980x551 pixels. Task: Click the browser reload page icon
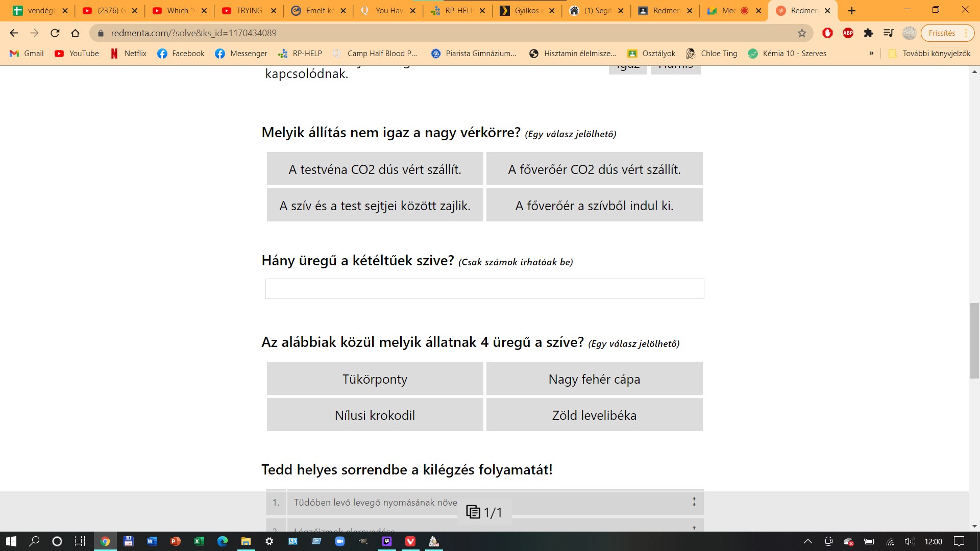55,33
